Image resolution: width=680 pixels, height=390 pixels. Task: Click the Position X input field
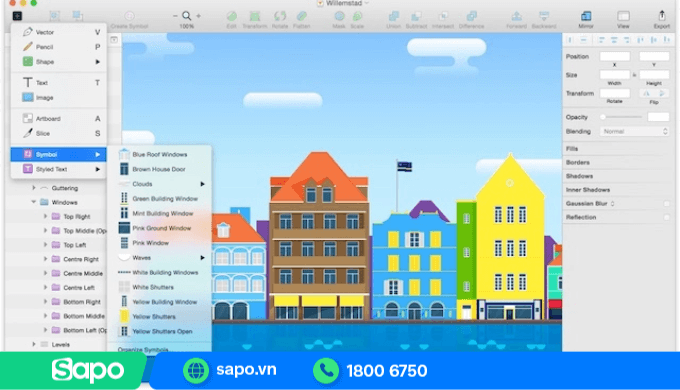coord(615,56)
